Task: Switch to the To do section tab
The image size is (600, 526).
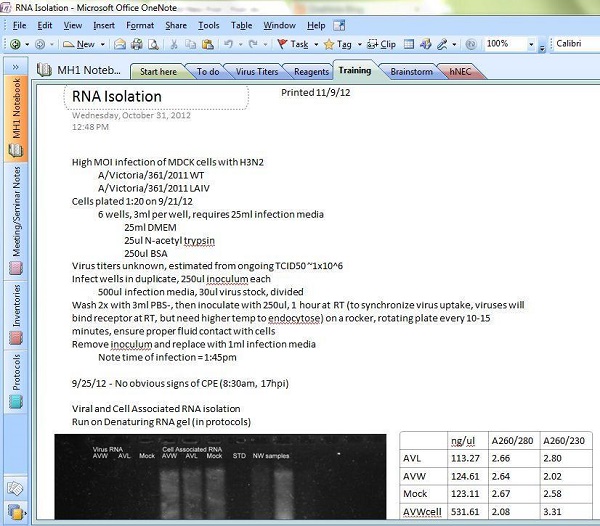Action: click(208, 72)
